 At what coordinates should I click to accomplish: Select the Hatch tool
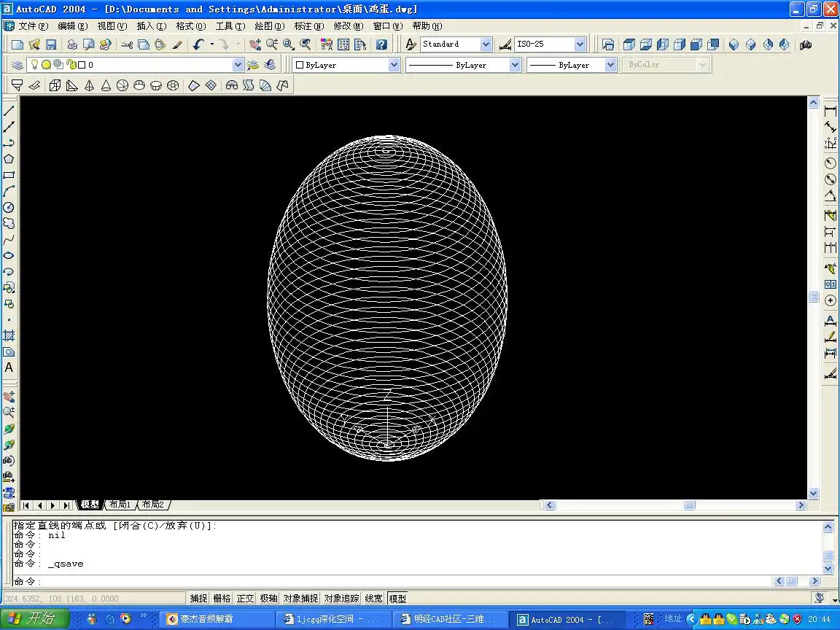pos(9,336)
